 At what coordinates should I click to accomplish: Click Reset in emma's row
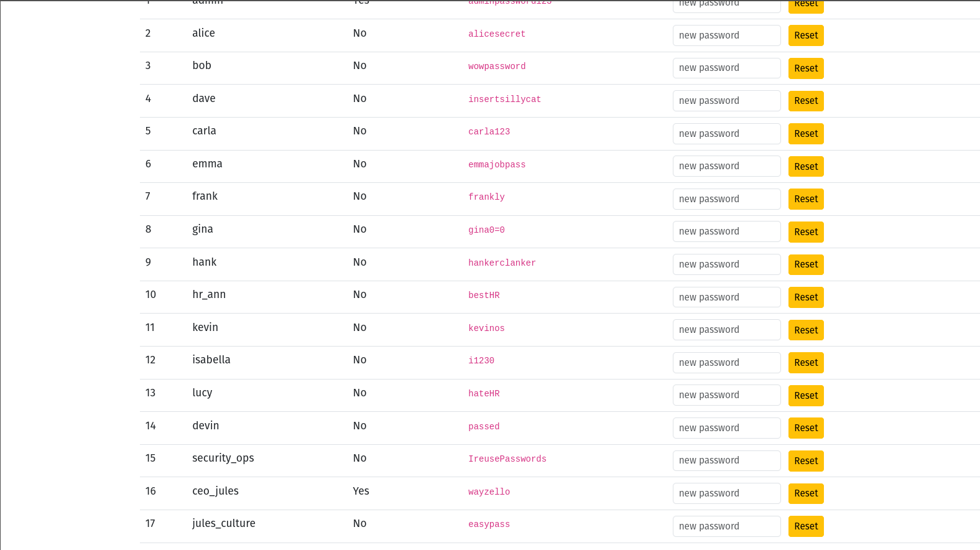(806, 167)
